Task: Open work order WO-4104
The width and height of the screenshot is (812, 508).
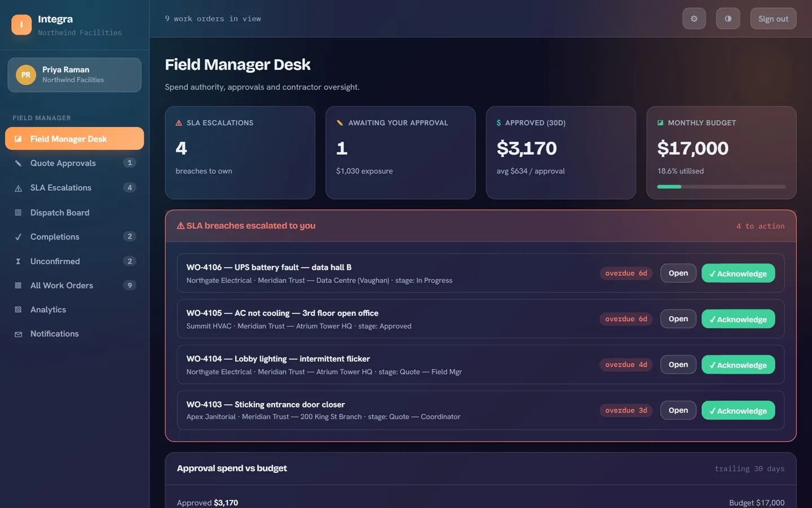Action: pyautogui.click(x=678, y=365)
